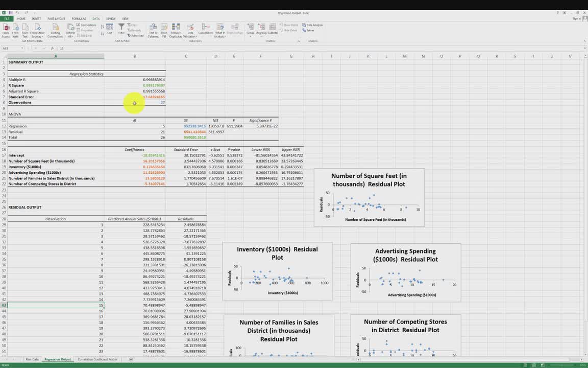
Task: Switch to the Raw Data sheet tab
Action: (x=32, y=359)
